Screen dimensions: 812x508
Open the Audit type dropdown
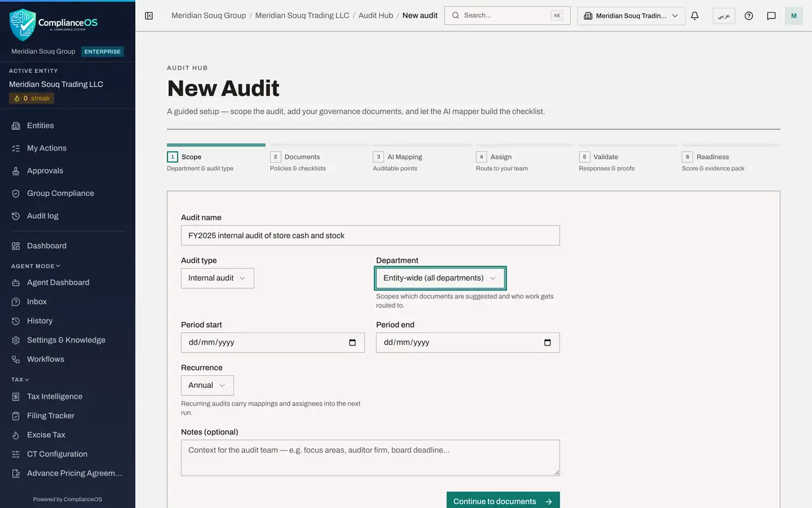(x=218, y=278)
